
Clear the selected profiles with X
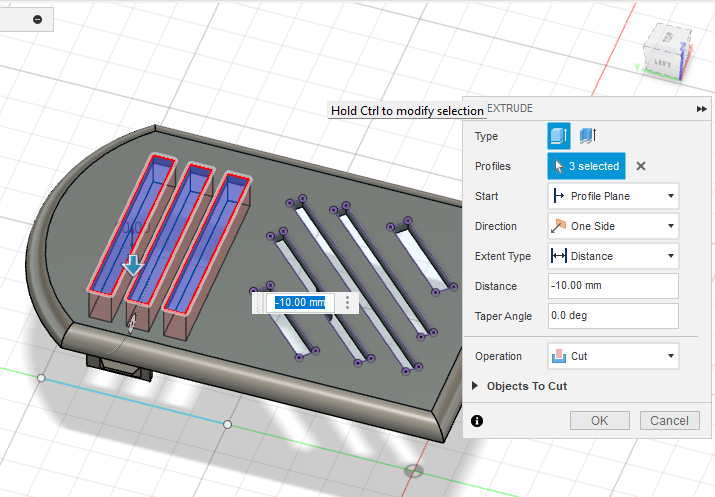(641, 166)
